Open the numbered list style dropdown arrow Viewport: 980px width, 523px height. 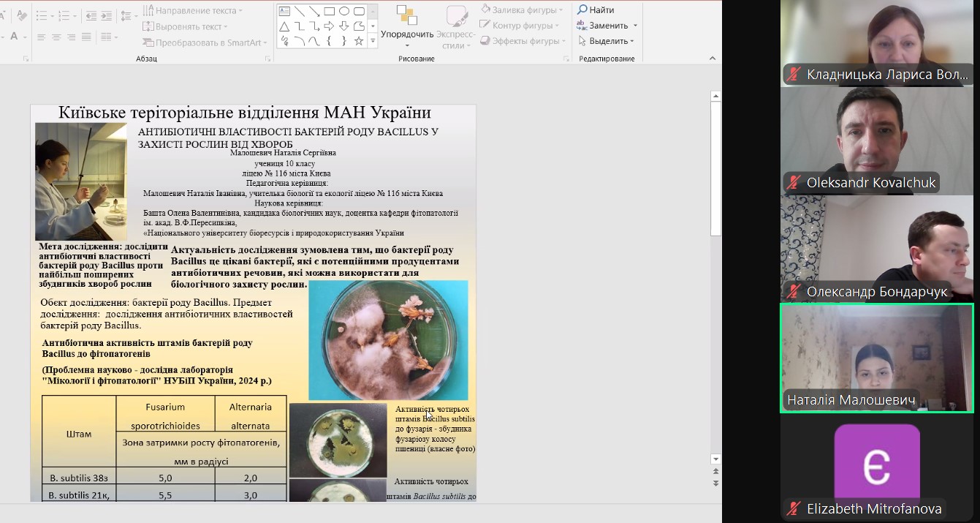[x=75, y=15]
